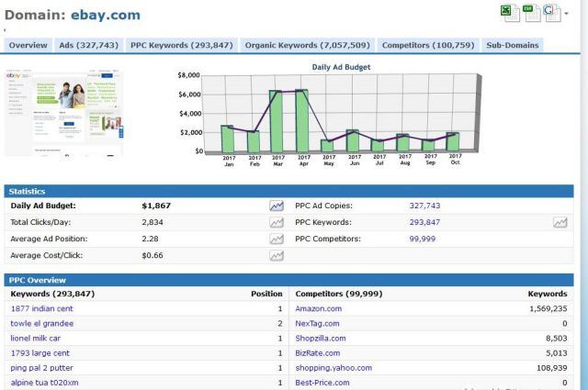Image resolution: width=588 pixels, height=390 pixels.
Task: Open PPC Keywords trend chart icon
Action: [560, 223]
